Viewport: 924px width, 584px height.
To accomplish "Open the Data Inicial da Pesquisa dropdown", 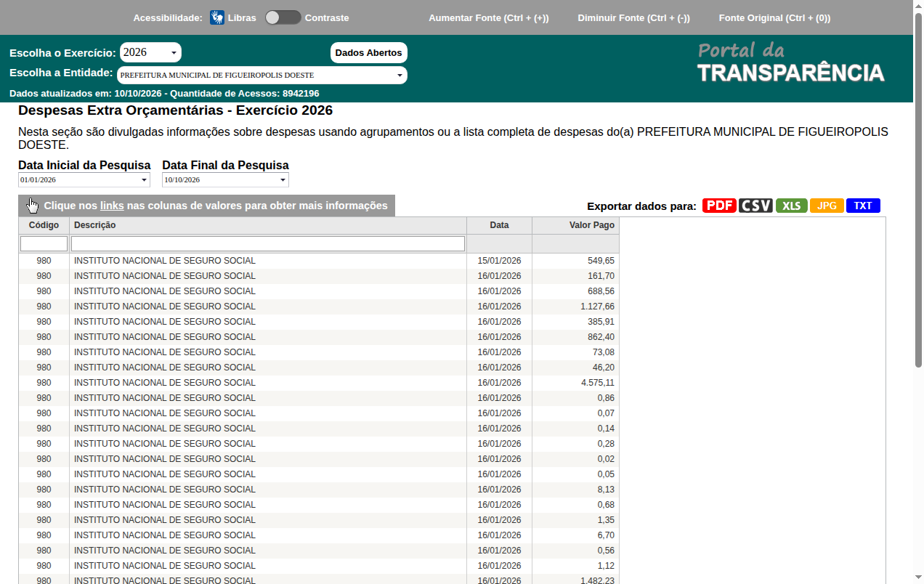I will pos(84,179).
